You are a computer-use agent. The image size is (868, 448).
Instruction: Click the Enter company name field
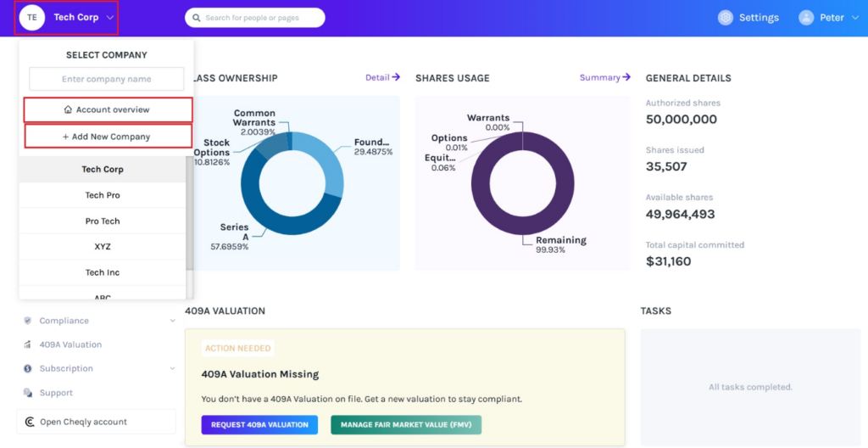(x=106, y=80)
